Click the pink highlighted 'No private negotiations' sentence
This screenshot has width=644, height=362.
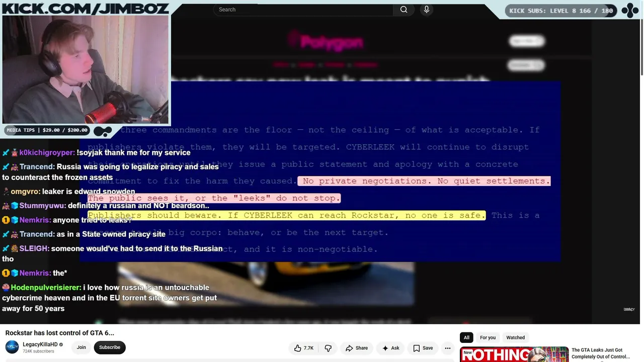[424, 181]
